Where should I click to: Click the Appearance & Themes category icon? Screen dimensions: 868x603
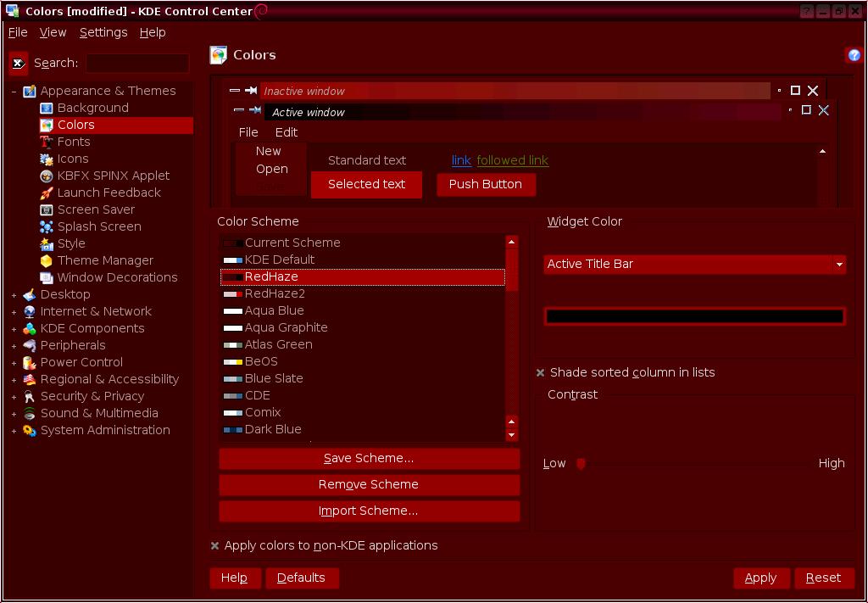[30, 91]
